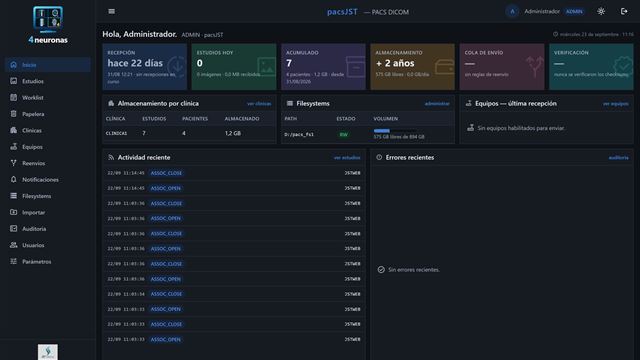Click the D:/pacs_fs1 path
Screen dimensions: 640x360
click(299, 134)
